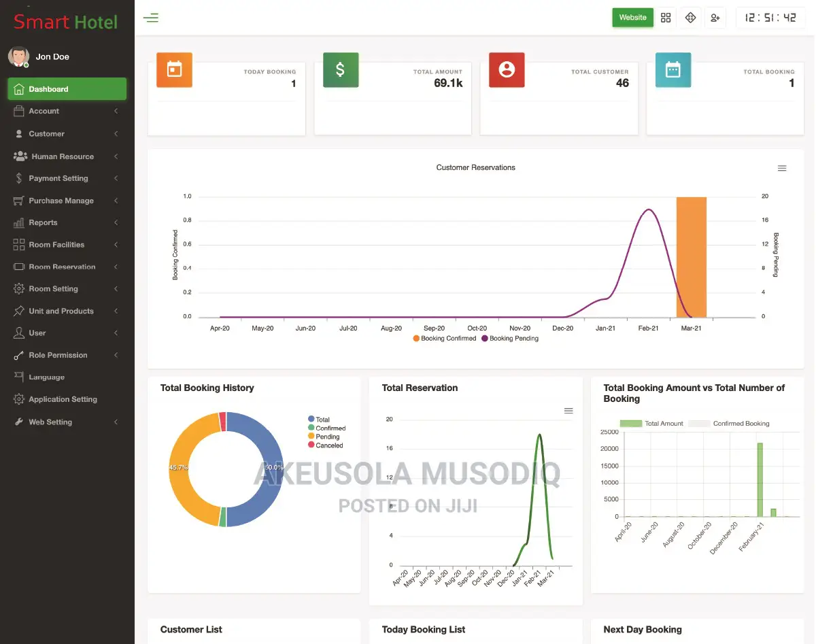Open the Dashboard menu item
This screenshot has width=816, height=644.
(x=67, y=89)
